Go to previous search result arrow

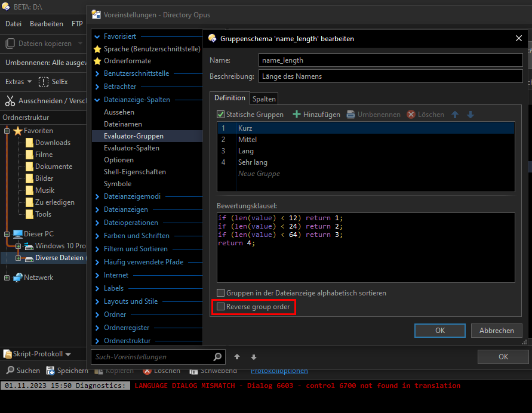pyautogui.click(x=237, y=357)
